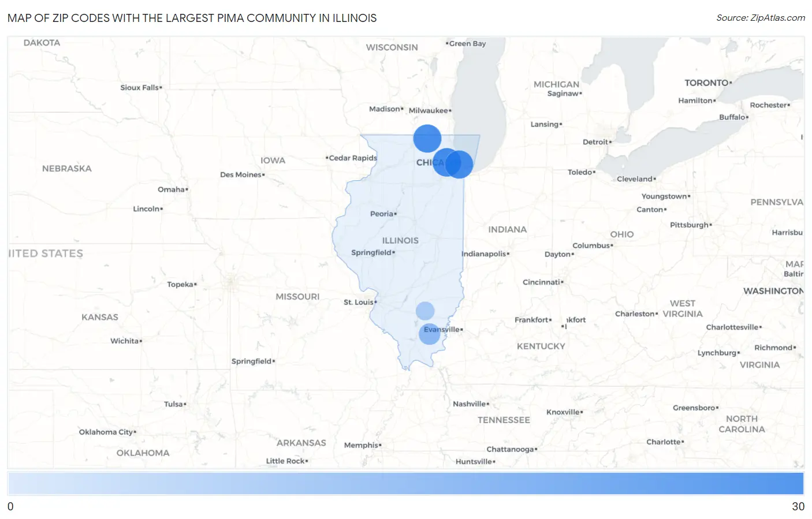Click the map title text
The image size is (812, 519).
[192, 18]
